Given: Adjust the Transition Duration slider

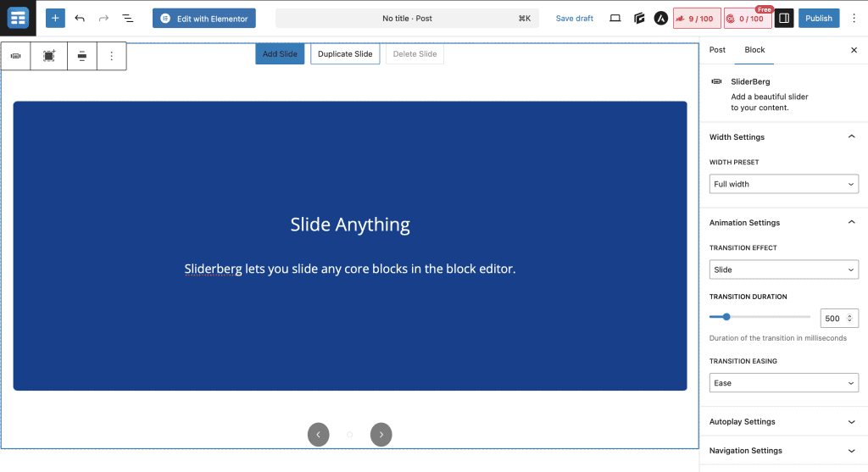Looking at the screenshot, I should click(x=759, y=317).
